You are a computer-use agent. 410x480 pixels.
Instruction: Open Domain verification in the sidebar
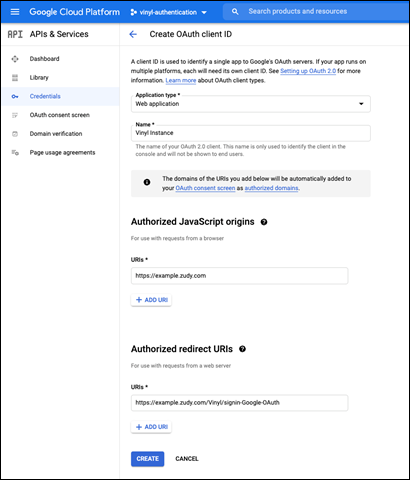click(x=60, y=134)
